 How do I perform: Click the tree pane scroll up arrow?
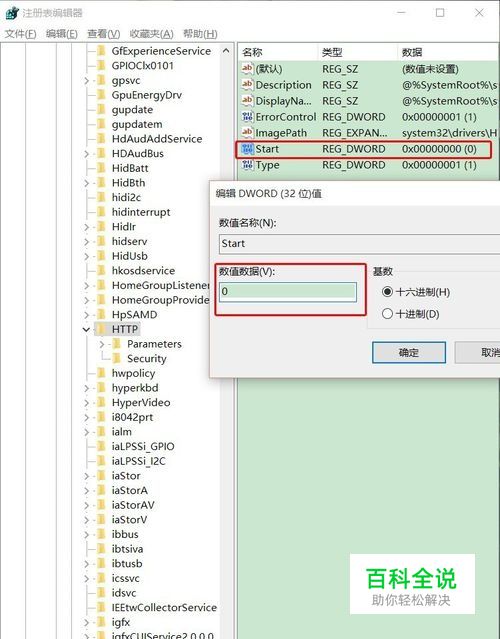(226, 51)
